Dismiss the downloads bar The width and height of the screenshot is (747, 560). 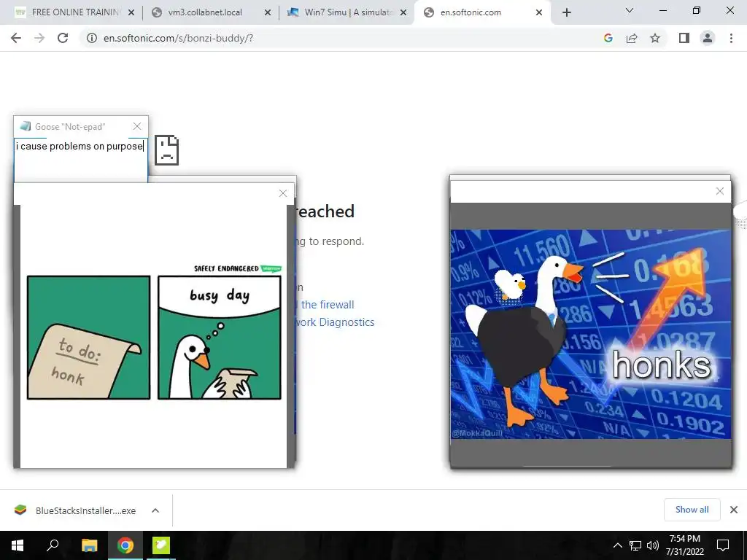(x=734, y=510)
